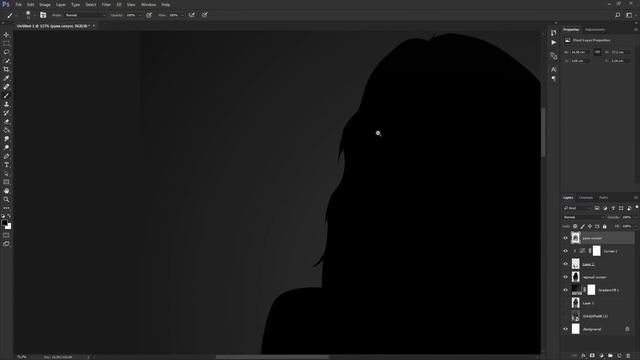Create a new layer button
640x360 pixels.
pyautogui.click(x=619, y=356)
